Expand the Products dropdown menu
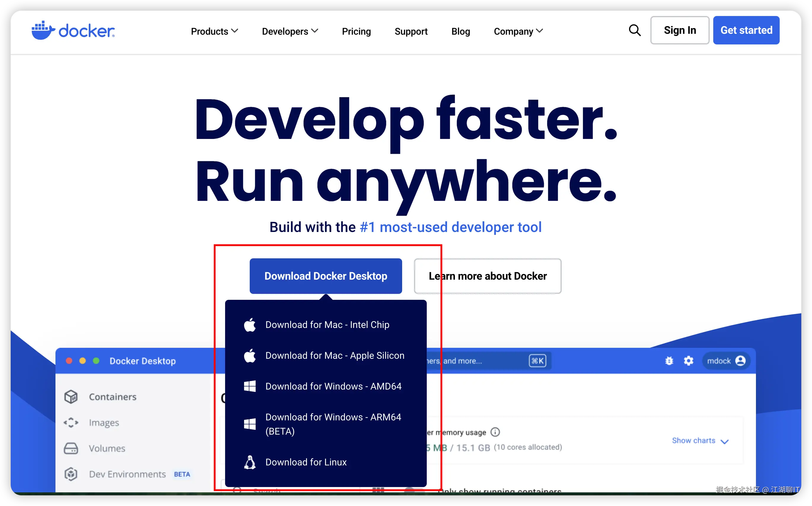Screen dimensions: 812x506 (214, 31)
